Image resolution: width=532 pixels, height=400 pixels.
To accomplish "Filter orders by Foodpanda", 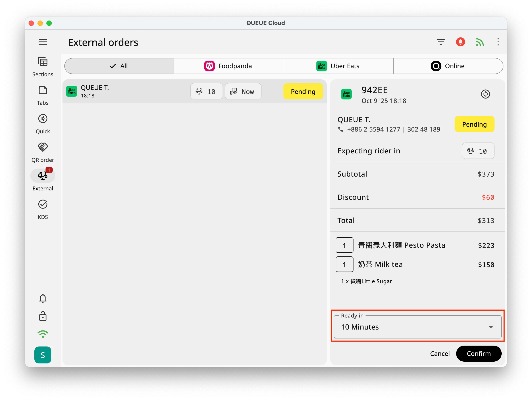I will [229, 66].
